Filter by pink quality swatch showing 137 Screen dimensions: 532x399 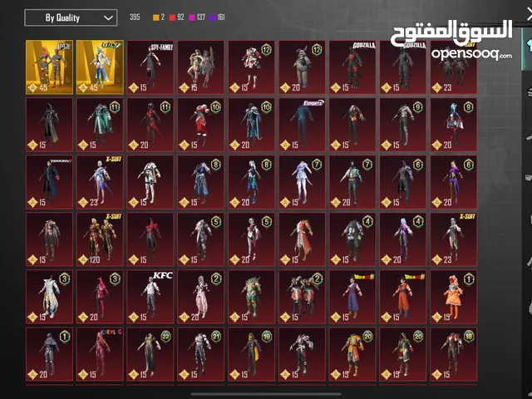coord(197,17)
